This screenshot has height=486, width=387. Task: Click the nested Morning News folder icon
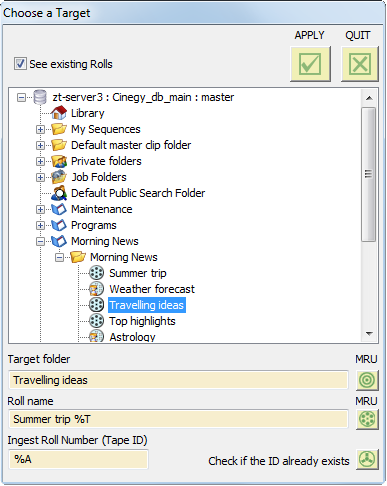coord(78,257)
